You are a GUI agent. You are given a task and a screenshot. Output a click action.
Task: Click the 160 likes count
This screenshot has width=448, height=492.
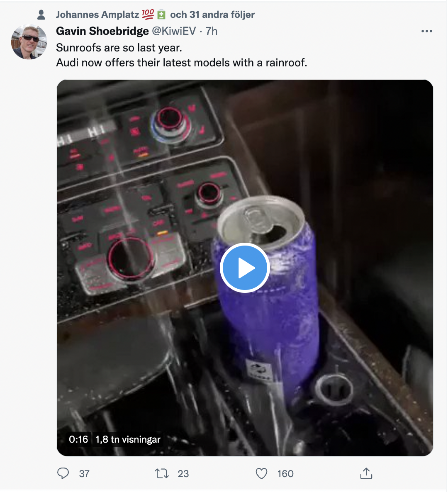point(285,474)
